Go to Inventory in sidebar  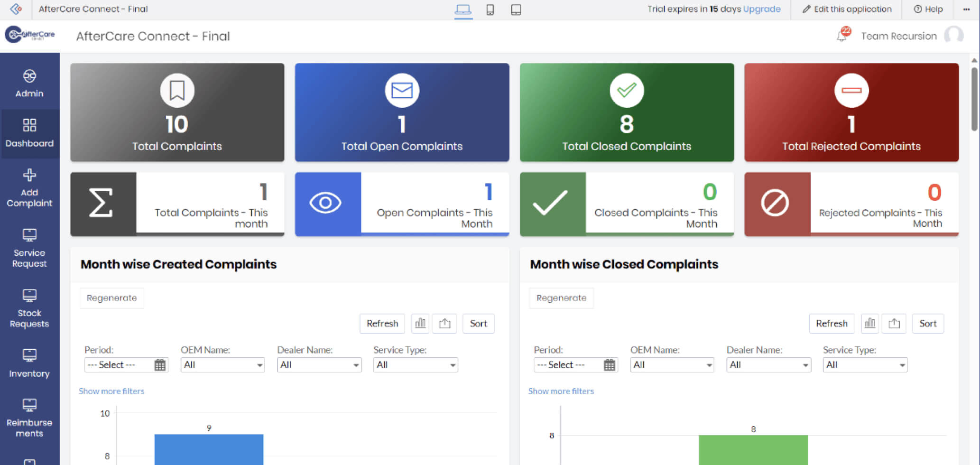[29, 363]
